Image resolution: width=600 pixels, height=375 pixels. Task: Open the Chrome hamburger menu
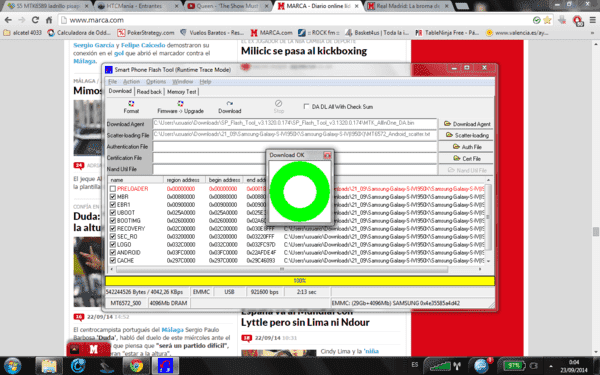click(x=592, y=20)
